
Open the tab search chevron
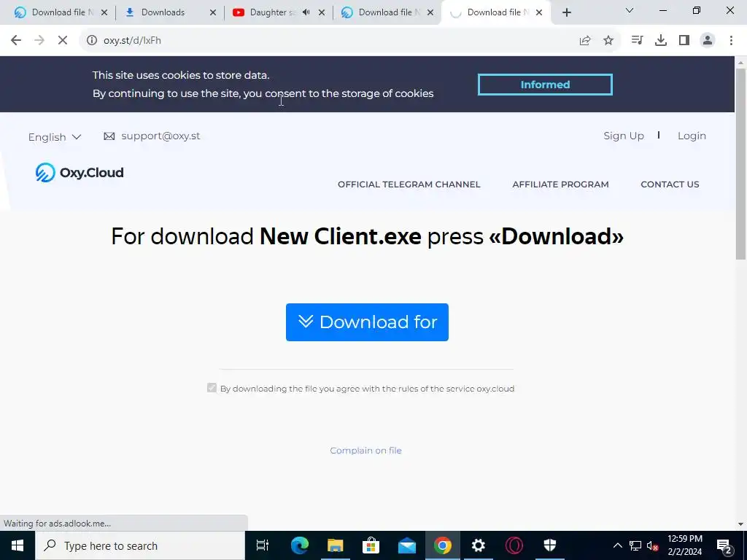(630, 10)
